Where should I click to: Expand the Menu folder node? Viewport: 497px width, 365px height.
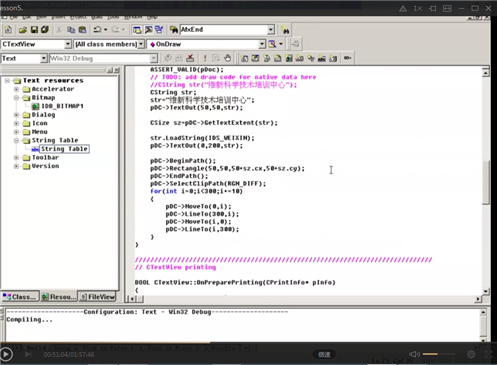[16, 132]
